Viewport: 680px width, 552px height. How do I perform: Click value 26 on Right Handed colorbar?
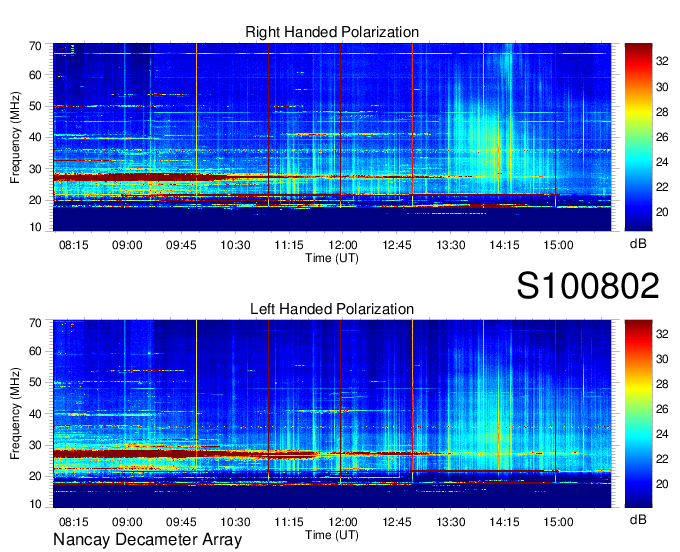662,137
